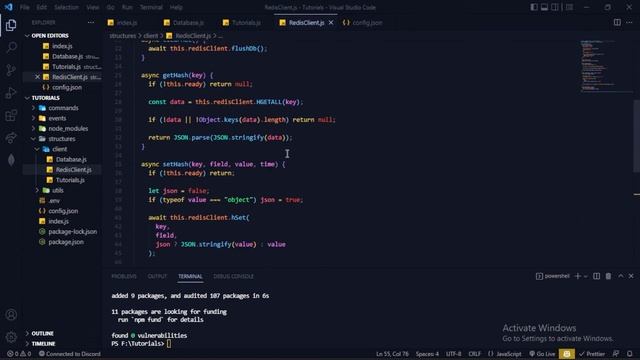Expand the node_modules folder
The image size is (640, 360).
pos(68,129)
